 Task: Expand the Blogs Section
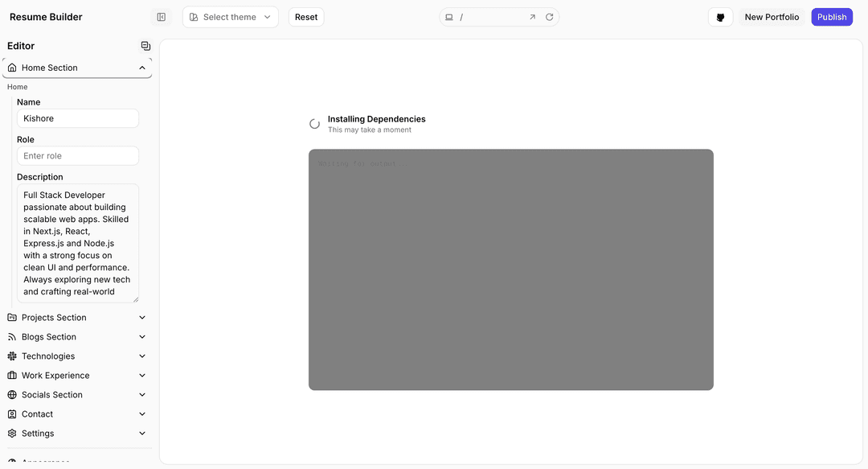pos(77,337)
